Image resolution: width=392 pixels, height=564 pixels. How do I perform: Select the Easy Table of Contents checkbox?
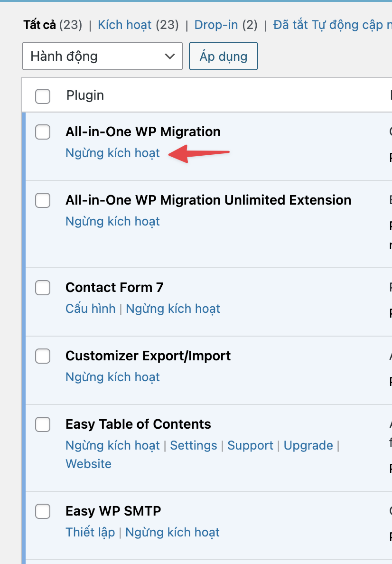tap(42, 424)
